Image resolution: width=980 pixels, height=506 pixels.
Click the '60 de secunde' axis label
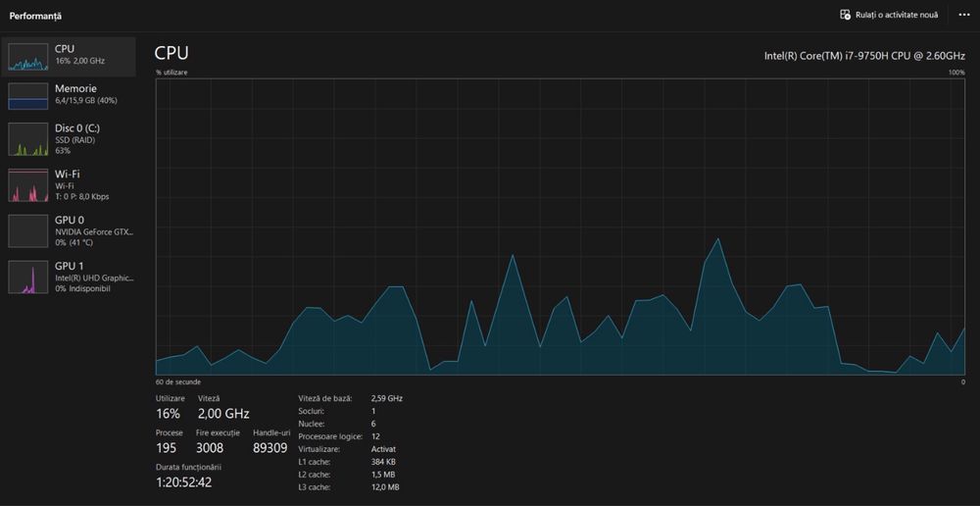point(178,381)
